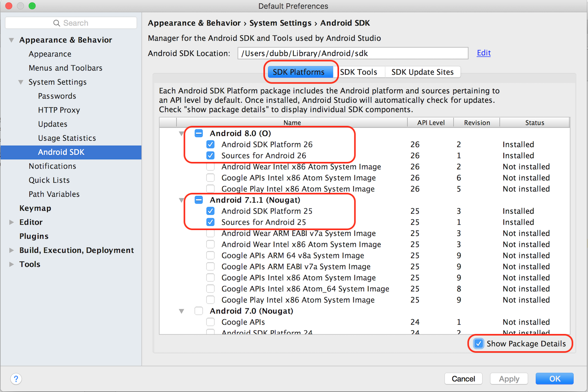This screenshot has width=588, height=392.
Task: Select Passwords under System Settings
Action: click(x=57, y=96)
